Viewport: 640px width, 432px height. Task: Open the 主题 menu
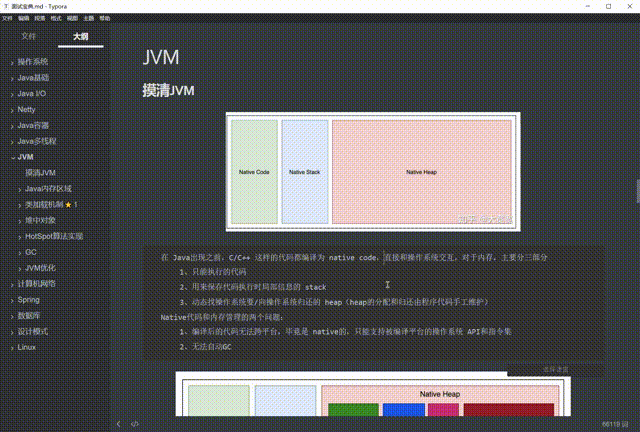coord(89,18)
